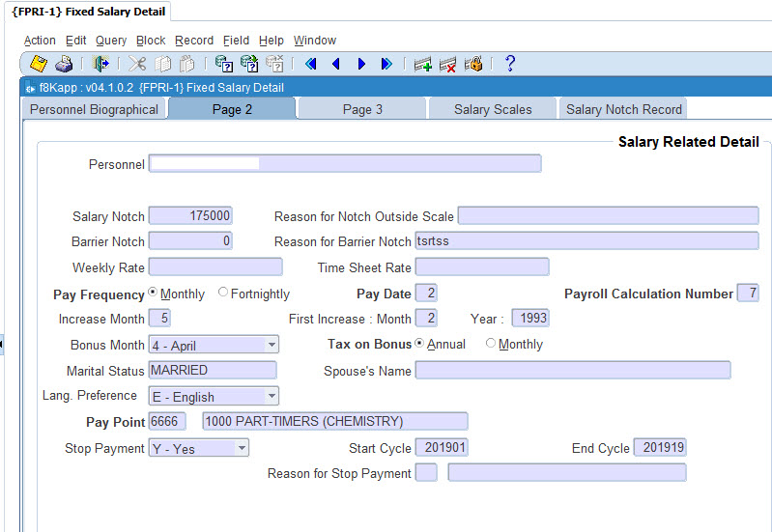The image size is (772, 532).
Task: Select Monthly pay frequency radio button
Action: coord(153,294)
